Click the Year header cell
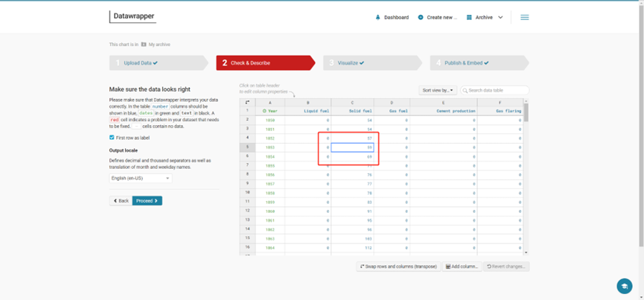This screenshot has height=300, width=644. point(270,111)
